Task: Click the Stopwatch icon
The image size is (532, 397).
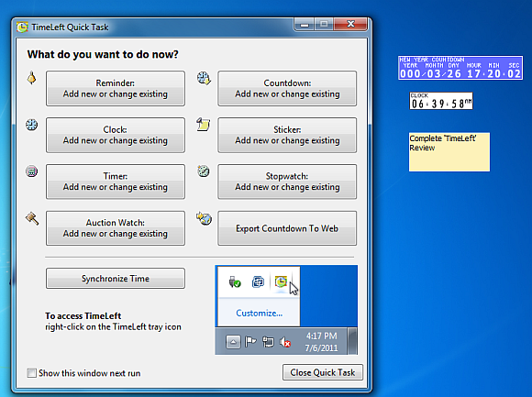Action: point(204,171)
